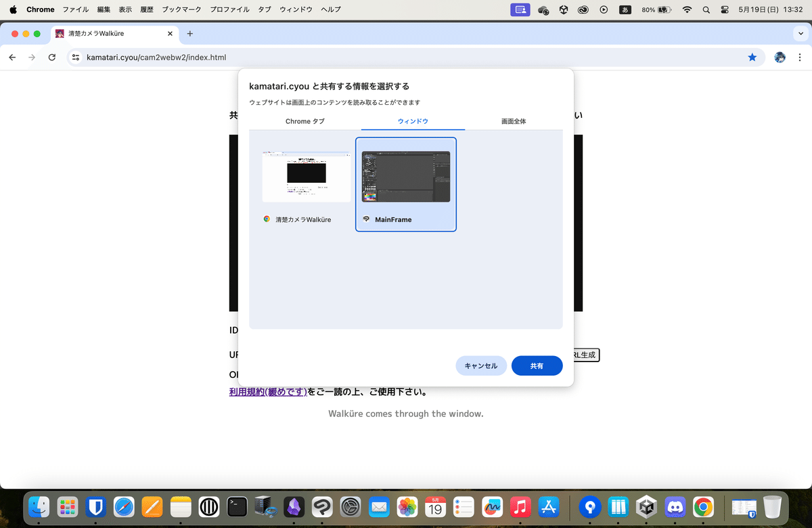Select the 清楚カメラWalküre browser tab
Viewport: 812px width, 528px height.
[x=114, y=33]
